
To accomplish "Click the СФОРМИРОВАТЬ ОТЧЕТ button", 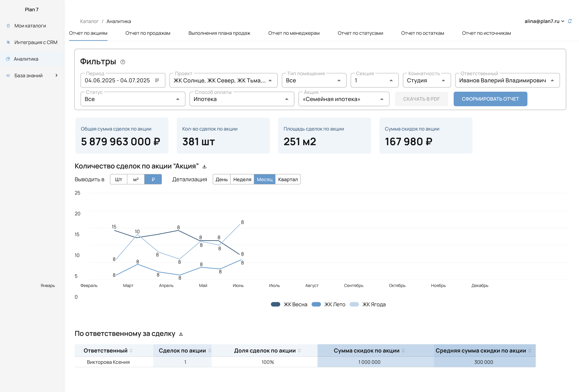I will pos(490,99).
